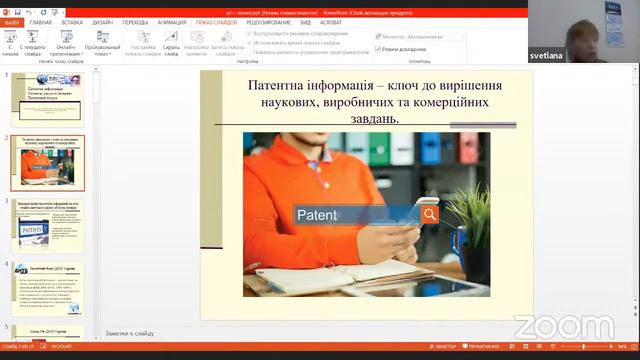Viewport: 640px width, 360px height.
Task: Open Record slide show (Запись показа слайдов)
Action: [x=227, y=43]
